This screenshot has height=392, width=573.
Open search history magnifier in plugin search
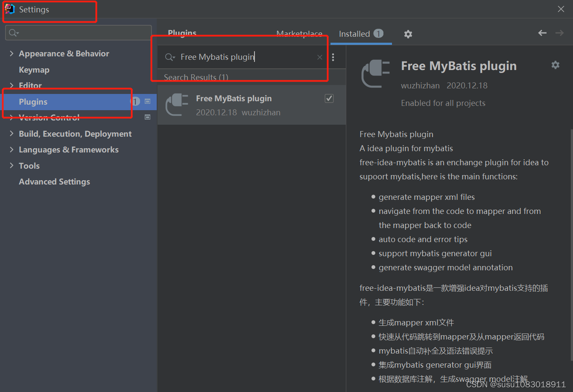(x=170, y=57)
